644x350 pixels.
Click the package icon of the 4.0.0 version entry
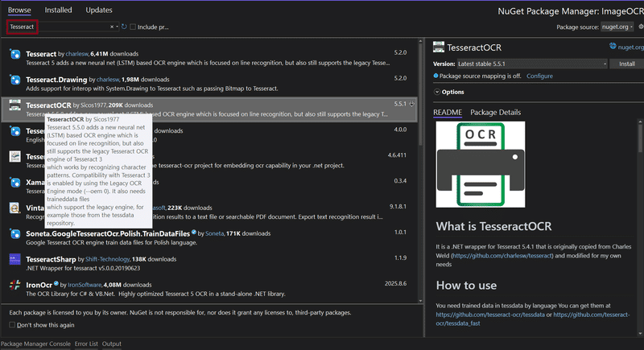15,131
